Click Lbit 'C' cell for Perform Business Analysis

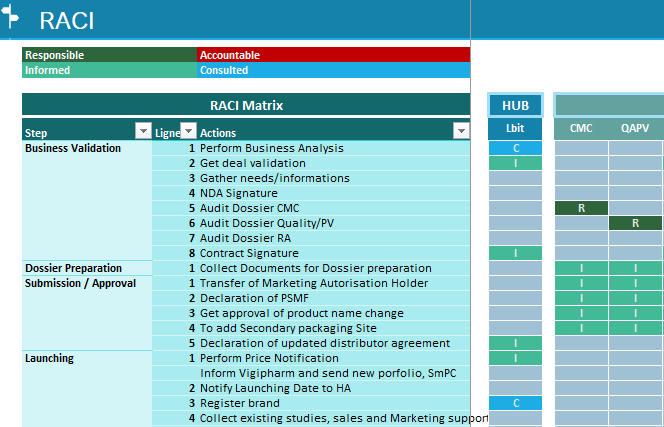515,148
